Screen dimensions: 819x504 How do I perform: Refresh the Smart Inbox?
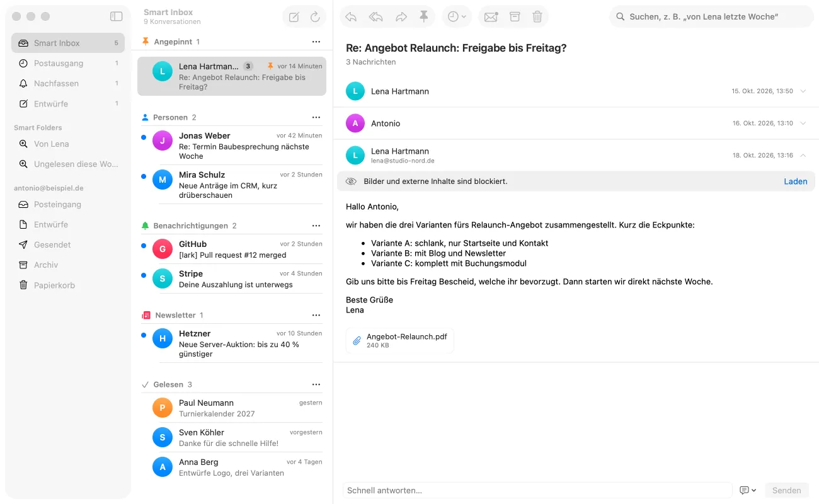[x=315, y=17]
